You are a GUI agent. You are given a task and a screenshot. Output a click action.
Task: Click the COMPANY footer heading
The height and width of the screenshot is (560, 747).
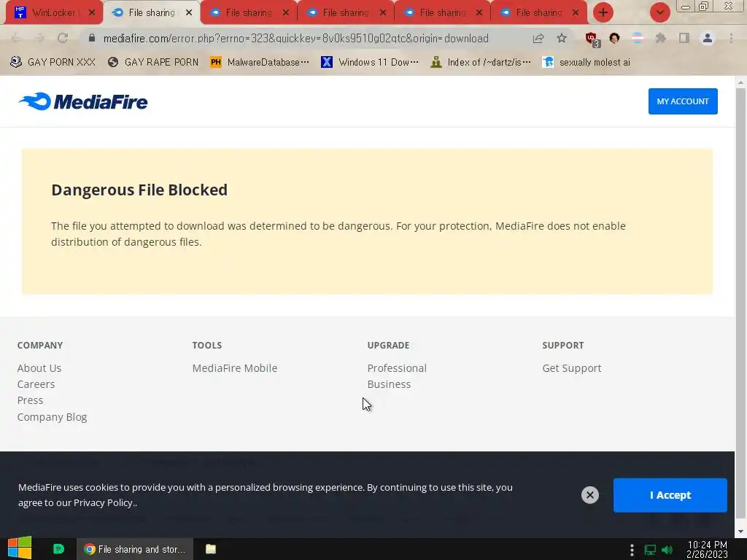(x=40, y=345)
